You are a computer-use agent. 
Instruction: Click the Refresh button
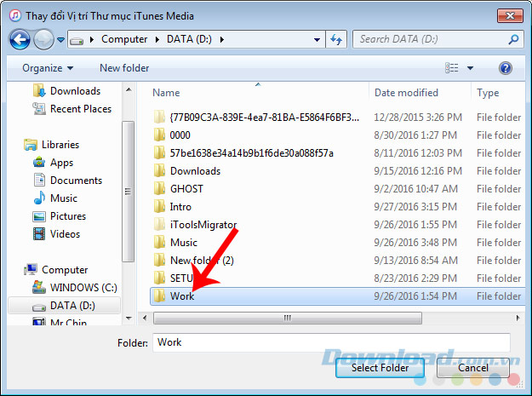point(336,40)
